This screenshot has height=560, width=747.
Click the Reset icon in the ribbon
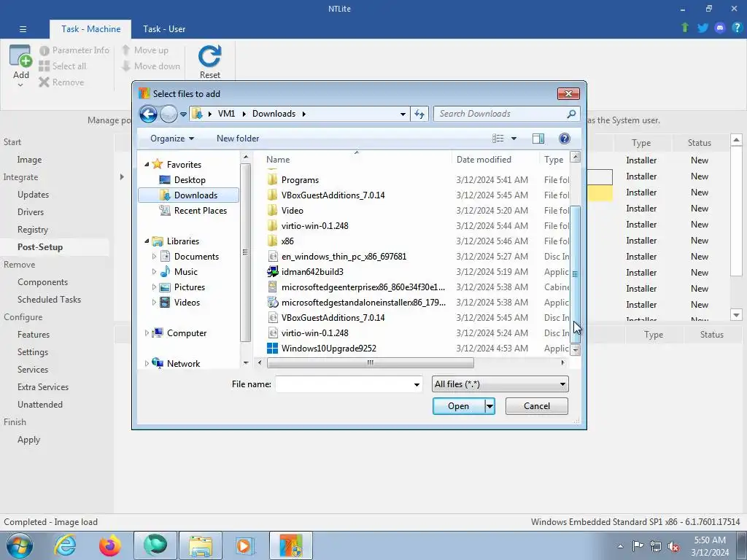pyautogui.click(x=209, y=56)
